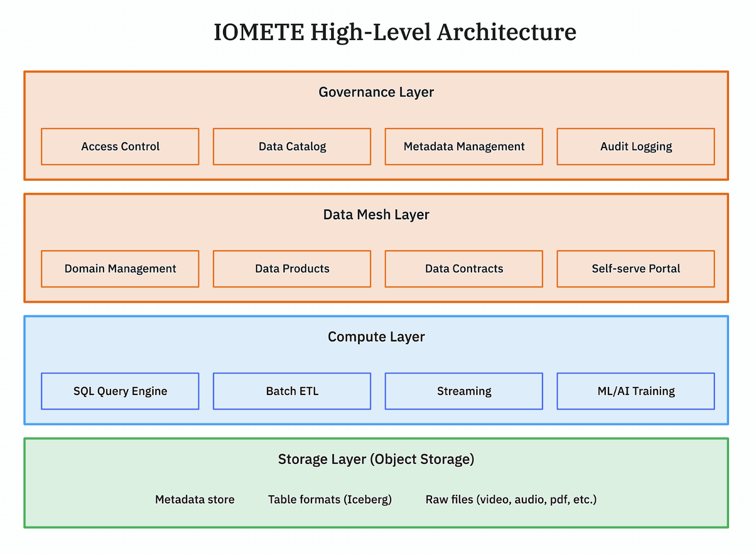Screen dimensions: 756x554
Task: Click the Self-serve Portal box
Action: pos(636,269)
